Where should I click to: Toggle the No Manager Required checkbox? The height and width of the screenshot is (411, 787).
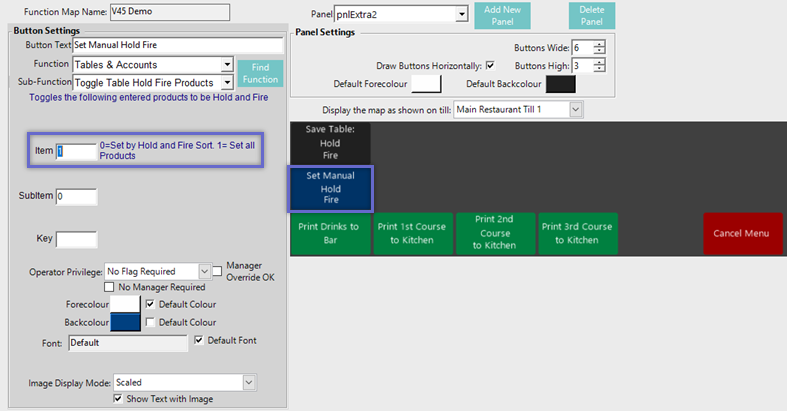click(109, 287)
